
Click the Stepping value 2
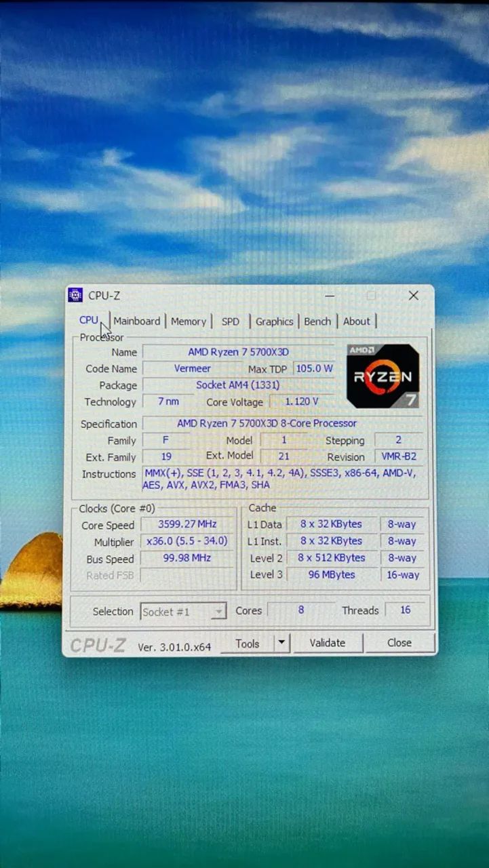coord(399,440)
